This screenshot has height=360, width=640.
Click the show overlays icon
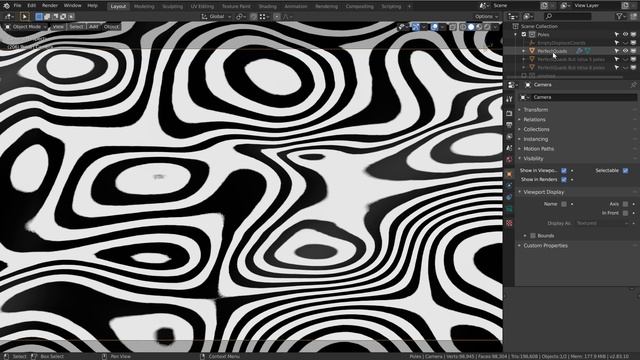pos(434,27)
